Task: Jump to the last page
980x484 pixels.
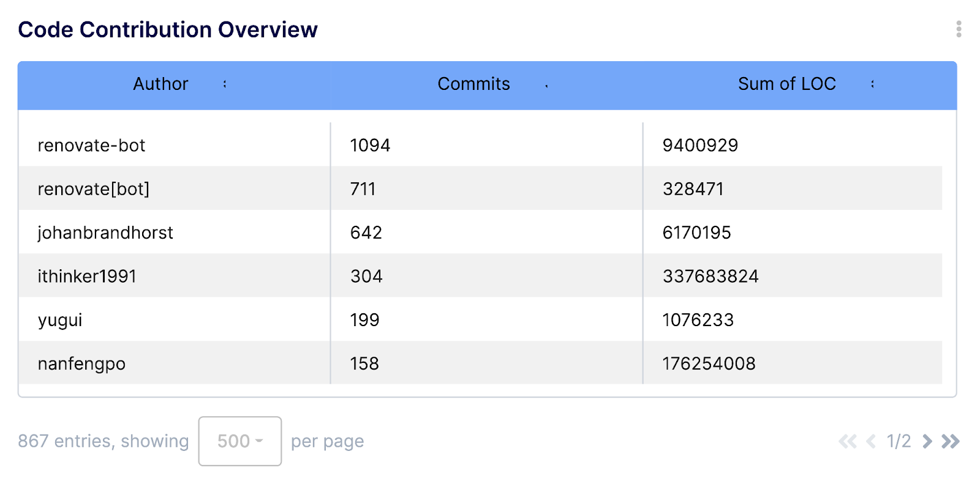Action: tap(951, 441)
